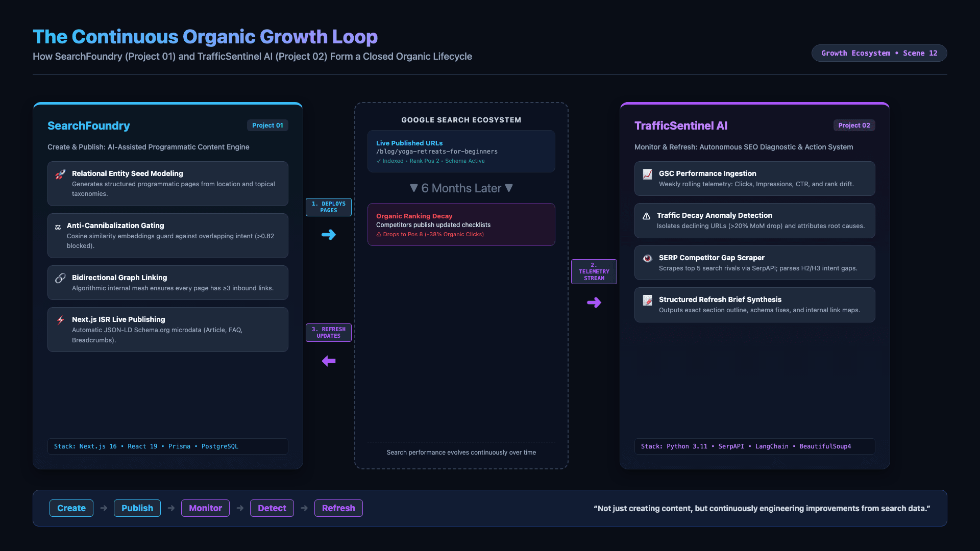
Task: Click the eye icon beside SERP Competitor Gap Scraper
Action: tap(647, 258)
